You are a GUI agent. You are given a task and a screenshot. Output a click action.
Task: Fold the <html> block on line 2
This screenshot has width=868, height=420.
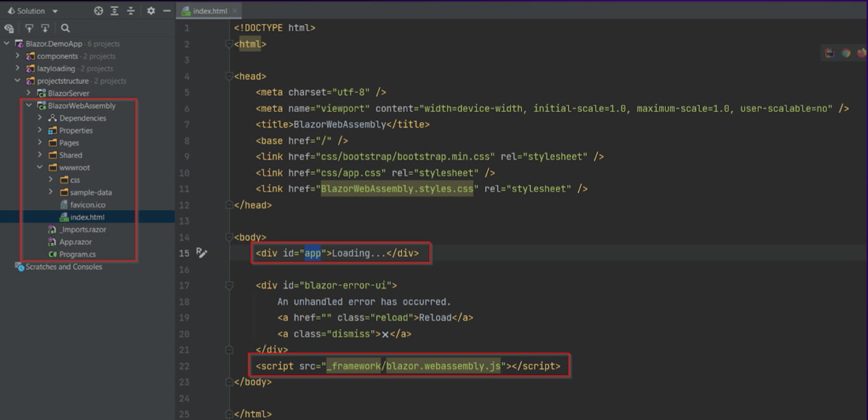229,44
